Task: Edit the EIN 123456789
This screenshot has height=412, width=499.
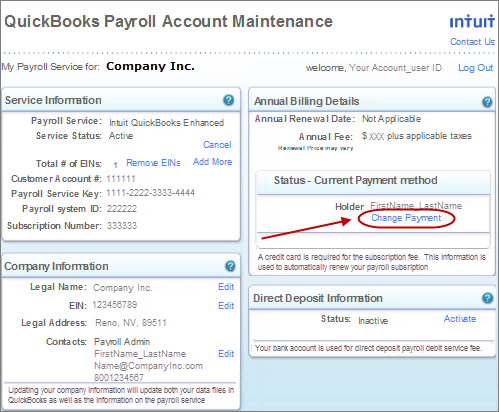Action: pyautogui.click(x=226, y=306)
